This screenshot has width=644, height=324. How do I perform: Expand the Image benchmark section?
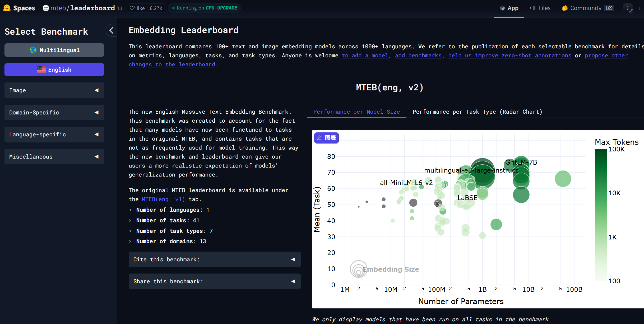pos(54,90)
